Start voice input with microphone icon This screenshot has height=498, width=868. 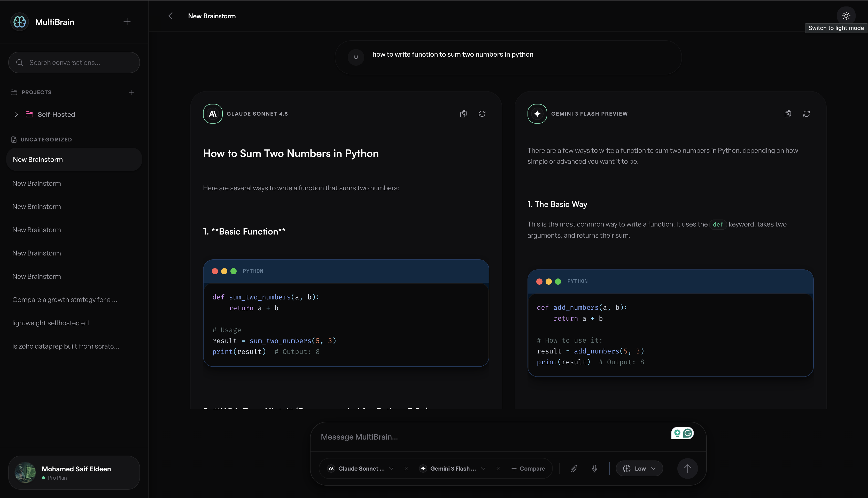point(594,469)
